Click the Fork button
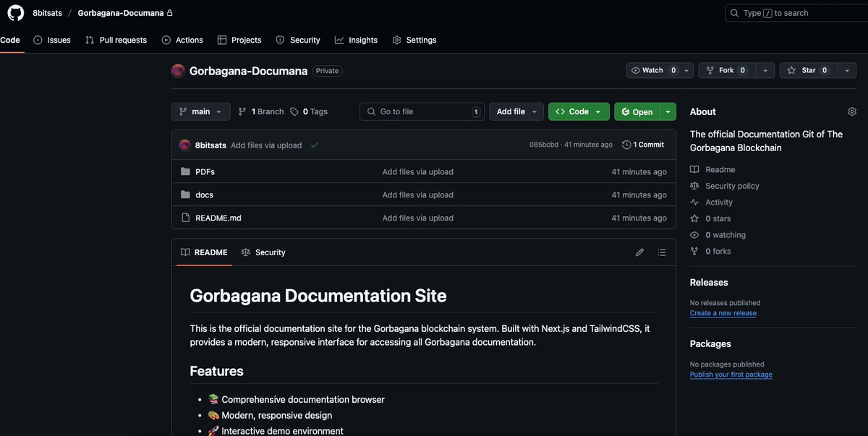Image resolution: width=868 pixels, height=436 pixels. click(726, 70)
